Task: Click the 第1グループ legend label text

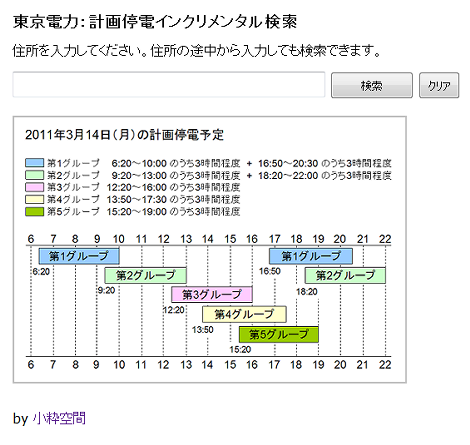Action: click(73, 163)
